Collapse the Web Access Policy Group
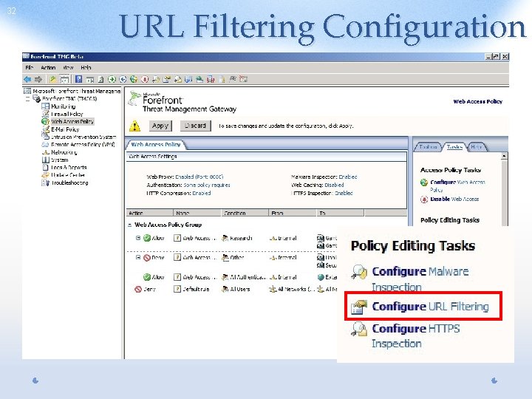Screen dimensions: 532x399 (x=129, y=225)
